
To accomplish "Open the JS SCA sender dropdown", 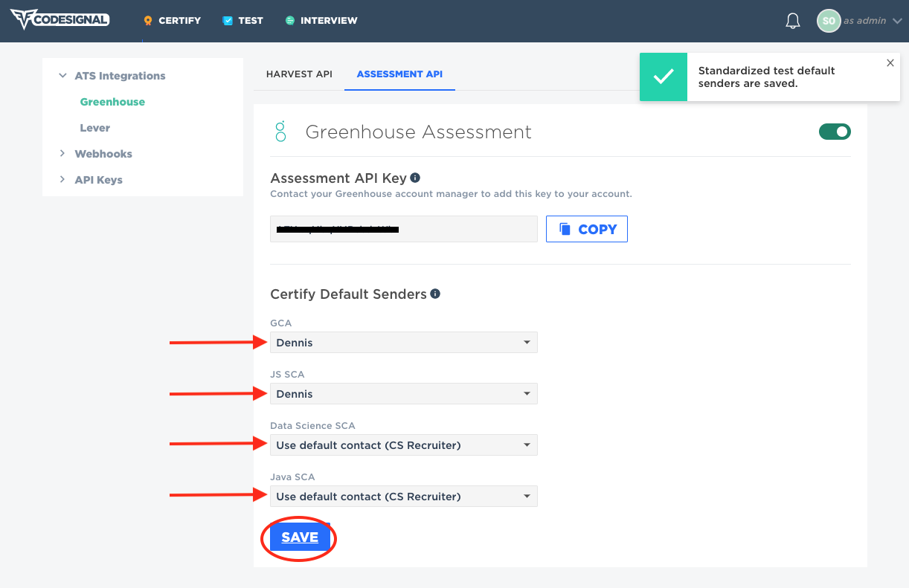I will [x=404, y=394].
